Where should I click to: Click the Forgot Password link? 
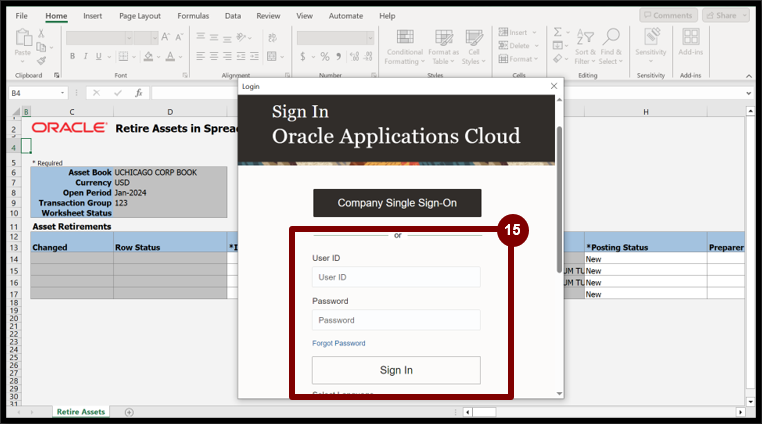[x=339, y=343]
